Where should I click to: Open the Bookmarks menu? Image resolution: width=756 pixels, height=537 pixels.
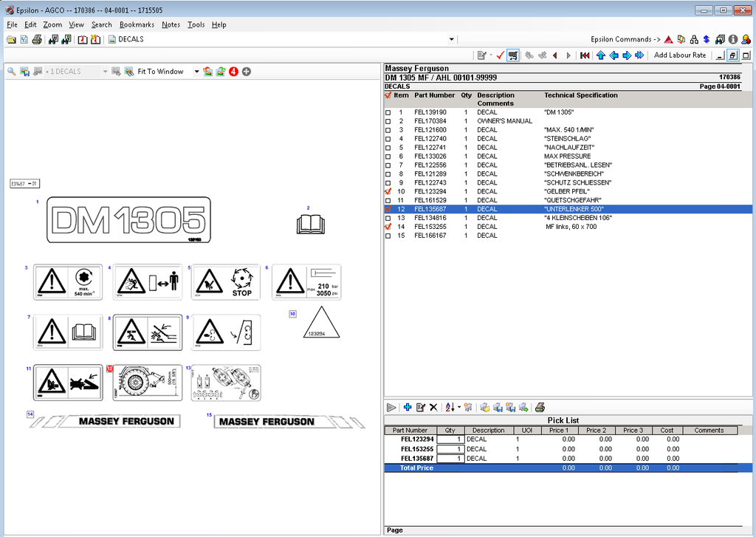click(137, 24)
